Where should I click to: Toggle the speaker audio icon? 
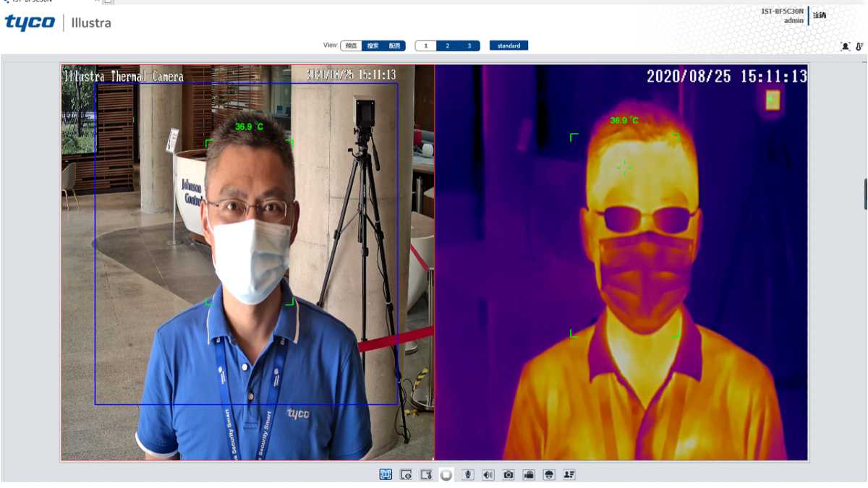488,474
